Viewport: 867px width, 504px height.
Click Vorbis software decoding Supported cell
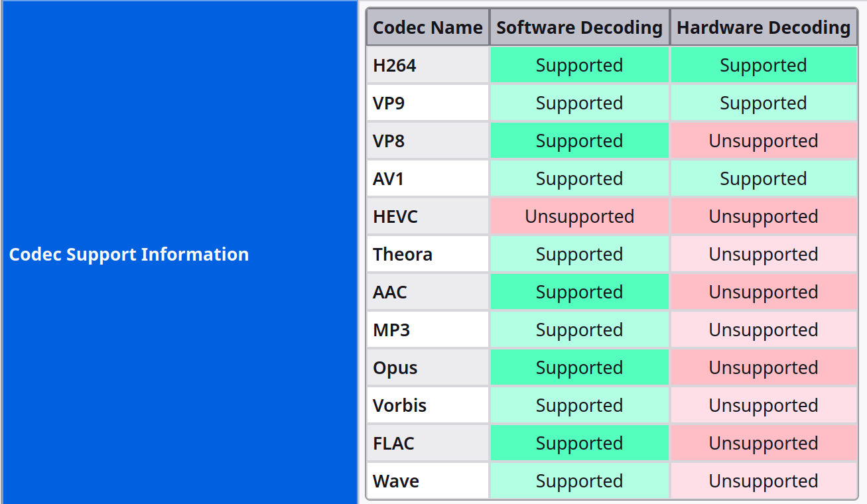[579, 406]
